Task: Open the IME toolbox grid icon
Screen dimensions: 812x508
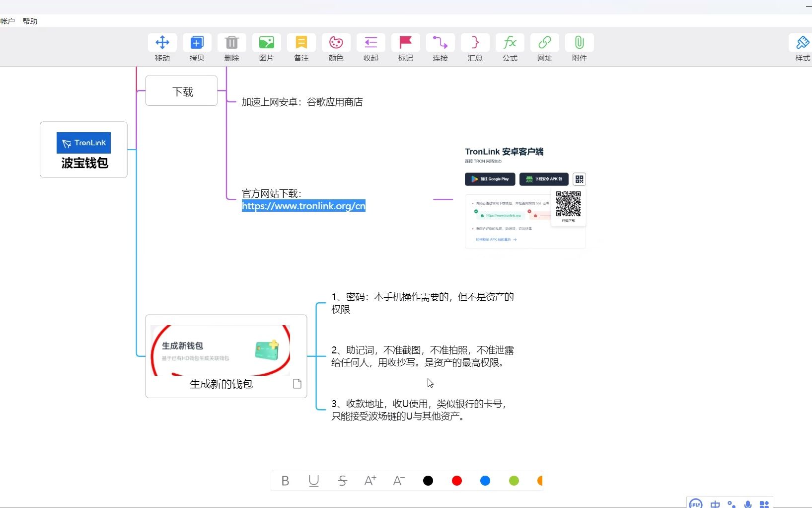Action: click(764, 504)
